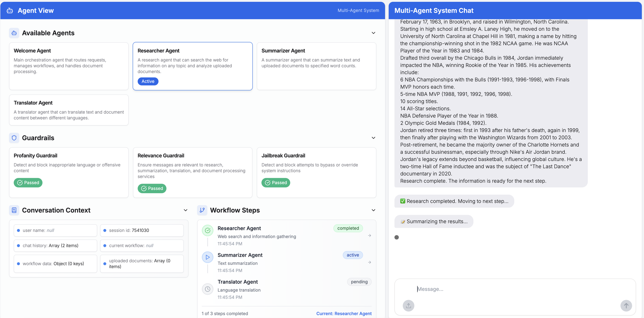The image size is (644, 318).
Task: Click the upload icon in the message bar
Action: click(x=408, y=306)
